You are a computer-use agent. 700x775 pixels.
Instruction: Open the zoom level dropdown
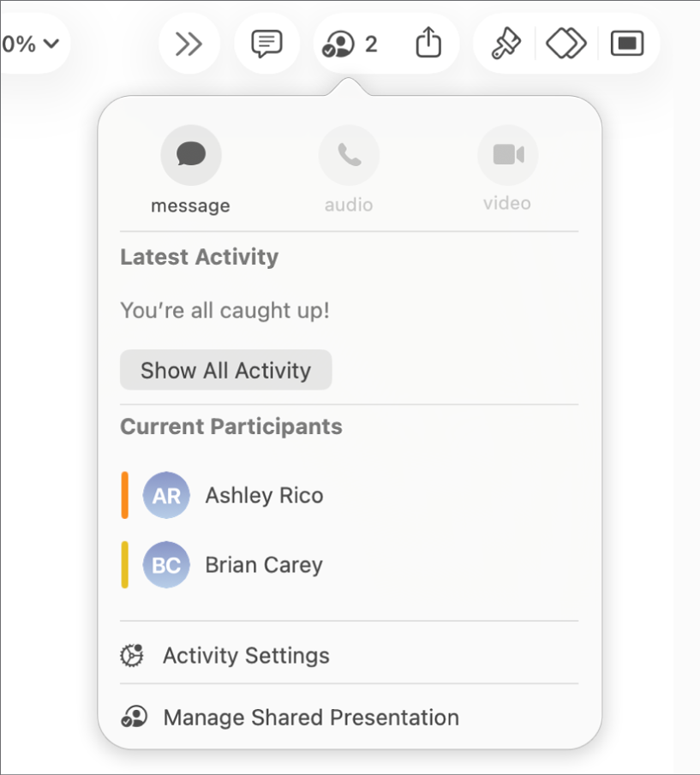[30, 43]
